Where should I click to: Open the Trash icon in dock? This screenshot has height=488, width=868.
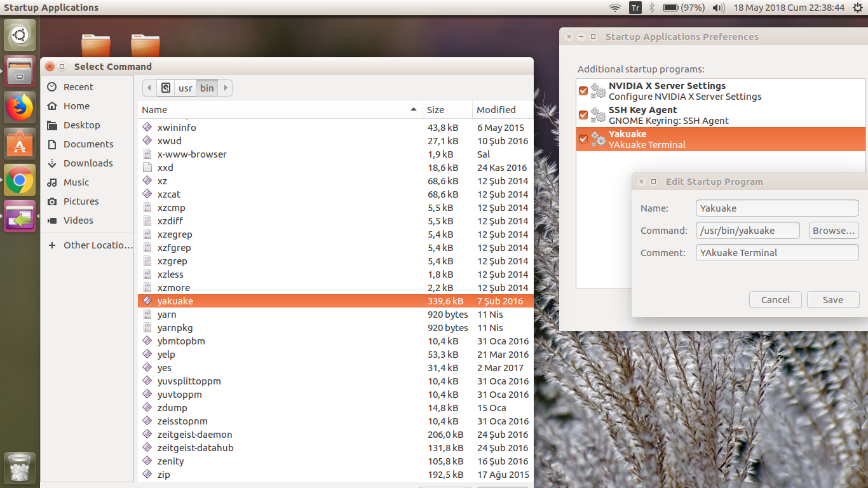[20, 468]
